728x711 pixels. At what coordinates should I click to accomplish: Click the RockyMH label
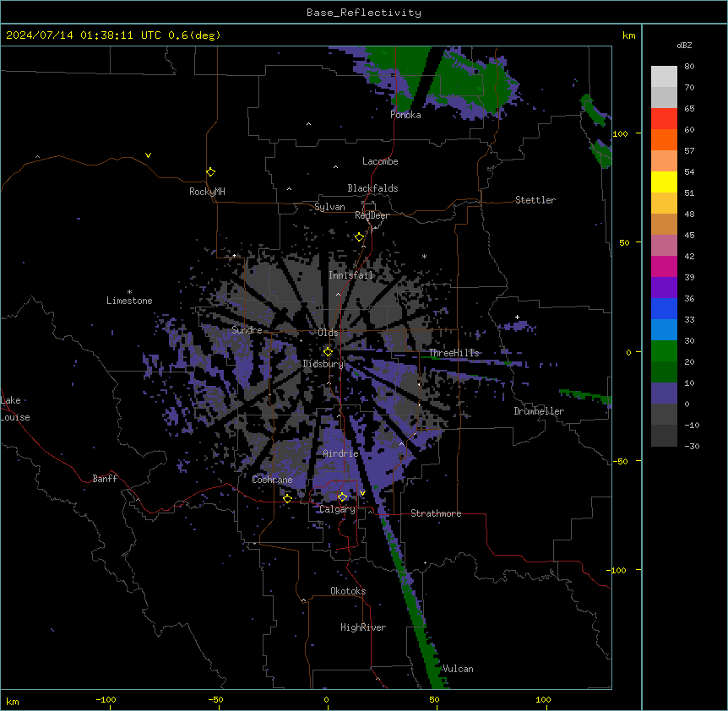click(x=207, y=192)
